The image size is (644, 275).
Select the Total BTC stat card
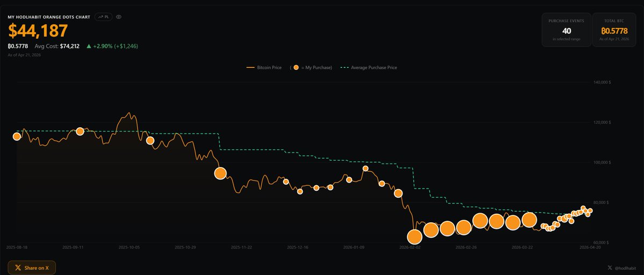point(614,30)
